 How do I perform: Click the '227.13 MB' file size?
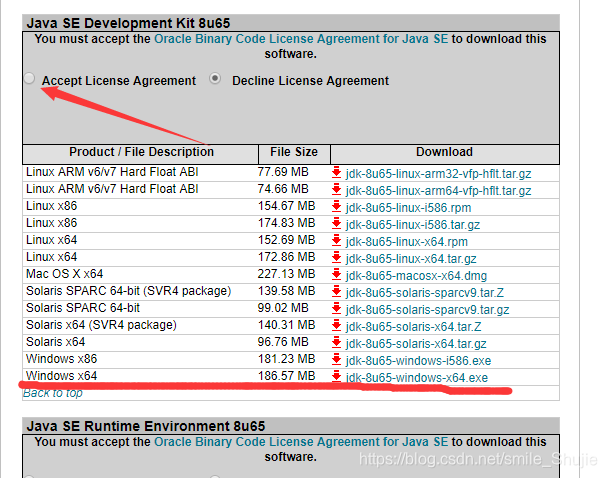[x=286, y=274]
